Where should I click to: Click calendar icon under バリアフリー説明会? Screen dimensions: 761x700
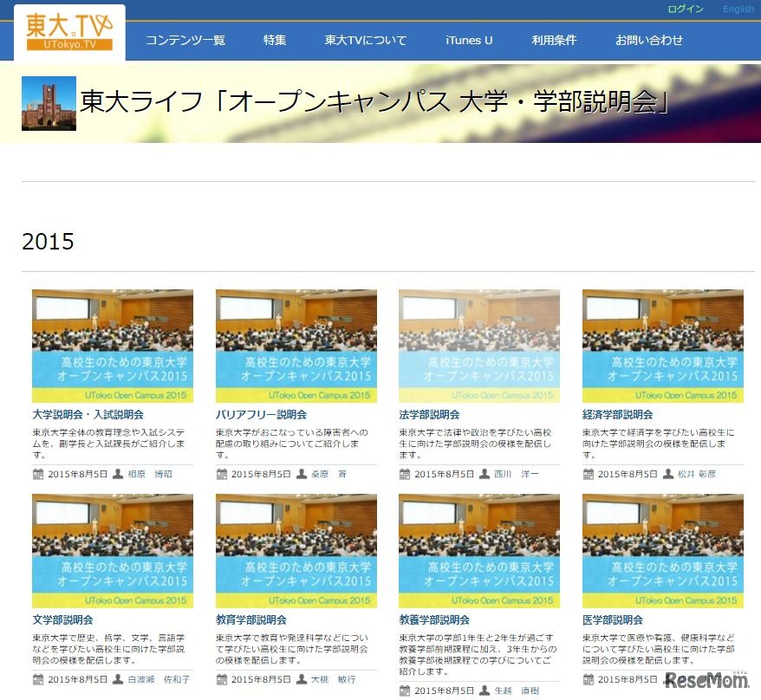[x=221, y=474]
